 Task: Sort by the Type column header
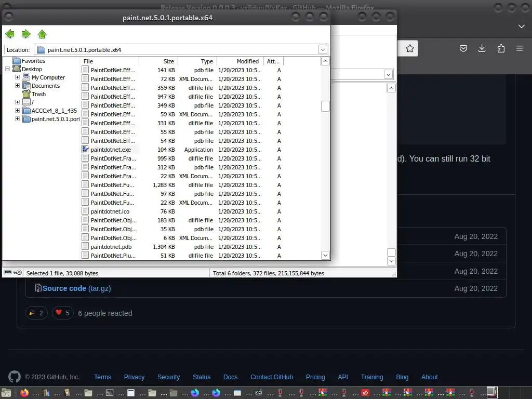pyautogui.click(x=197, y=61)
